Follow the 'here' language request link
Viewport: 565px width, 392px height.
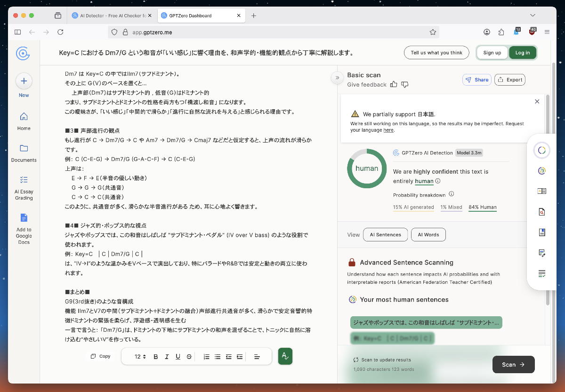[388, 130]
